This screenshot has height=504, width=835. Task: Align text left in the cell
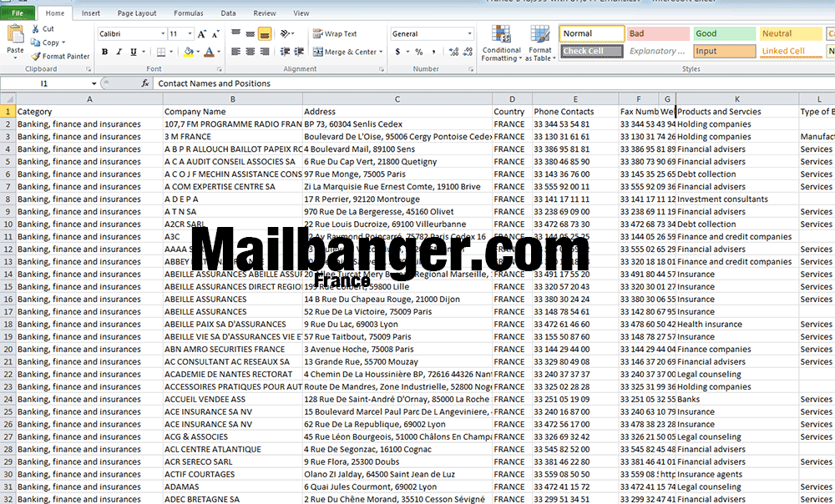[x=236, y=52]
